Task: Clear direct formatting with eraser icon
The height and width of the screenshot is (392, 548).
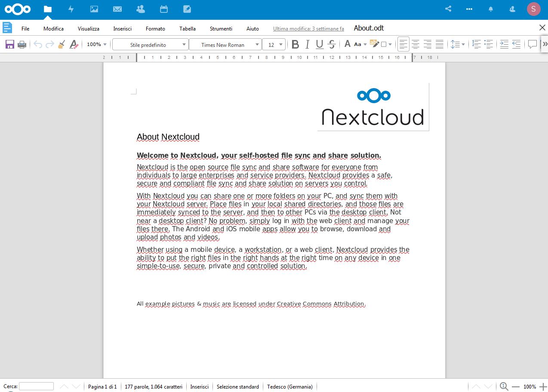Action: (x=74, y=44)
